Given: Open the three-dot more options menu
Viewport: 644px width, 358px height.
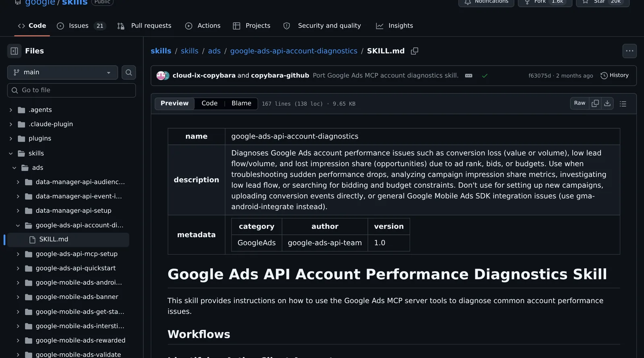Looking at the screenshot, I should click(630, 51).
